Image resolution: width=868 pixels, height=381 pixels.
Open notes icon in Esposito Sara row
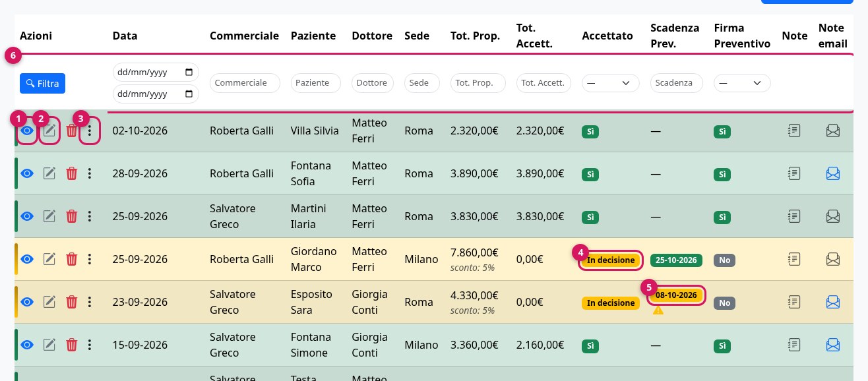coord(794,302)
